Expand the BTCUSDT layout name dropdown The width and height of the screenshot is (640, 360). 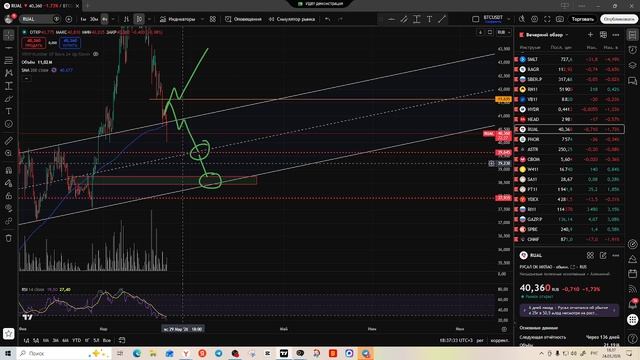click(x=509, y=19)
